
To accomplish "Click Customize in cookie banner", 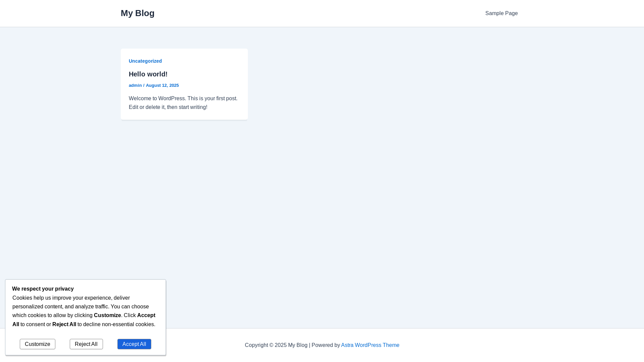I will coord(38,344).
